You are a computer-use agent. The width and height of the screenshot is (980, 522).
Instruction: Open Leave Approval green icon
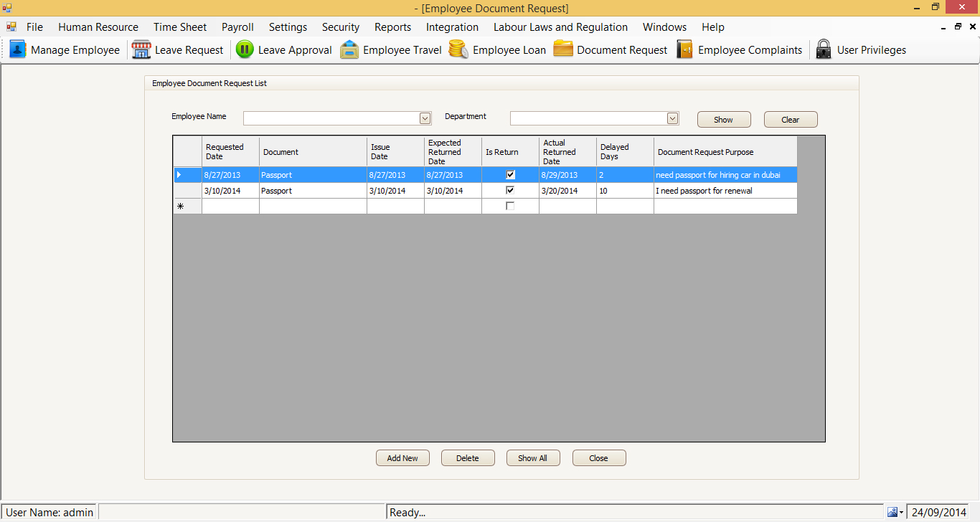(245, 49)
